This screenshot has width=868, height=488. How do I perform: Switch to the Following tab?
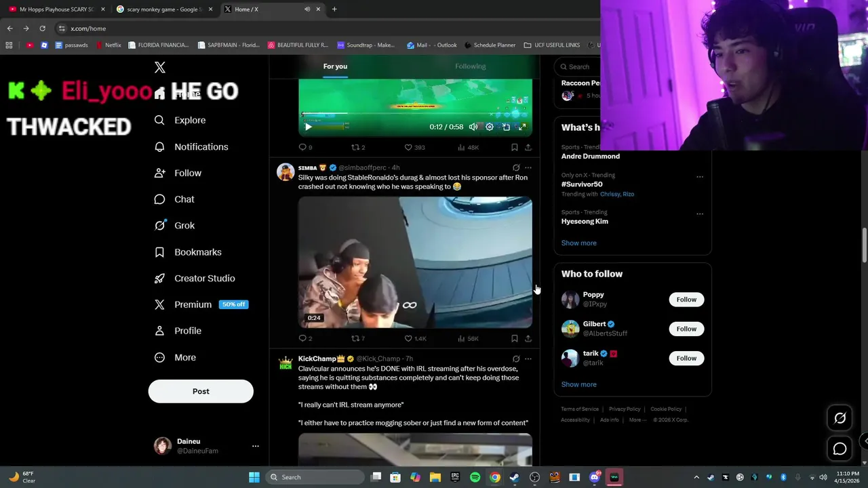(471, 66)
